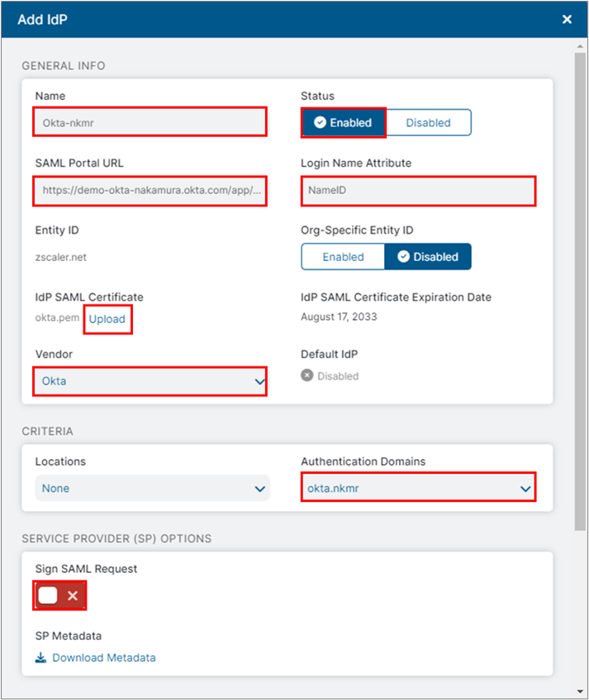Click the zscaler.net Entity ID value
The image size is (589, 700).
tap(61, 258)
